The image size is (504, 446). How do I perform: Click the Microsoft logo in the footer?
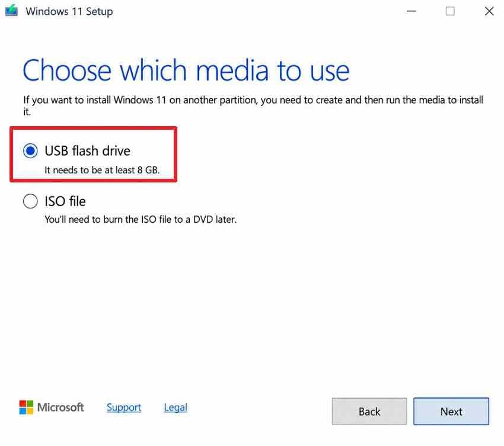coord(52,407)
